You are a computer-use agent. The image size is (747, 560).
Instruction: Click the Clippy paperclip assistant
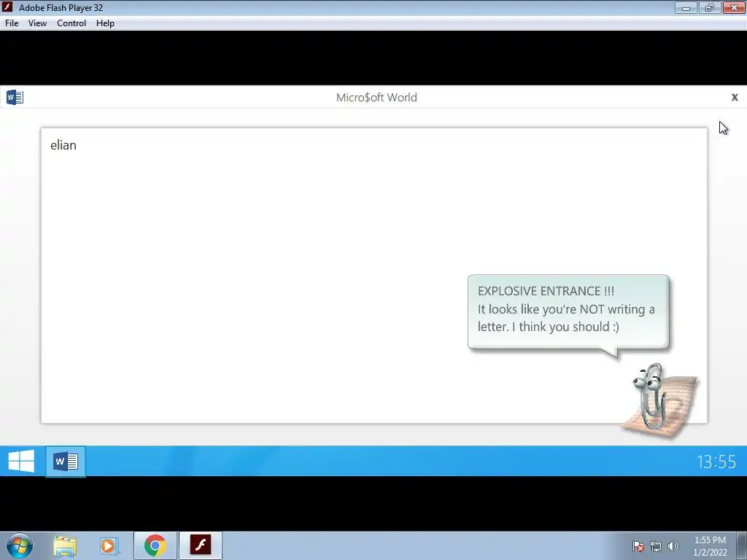click(x=659, y=399)
